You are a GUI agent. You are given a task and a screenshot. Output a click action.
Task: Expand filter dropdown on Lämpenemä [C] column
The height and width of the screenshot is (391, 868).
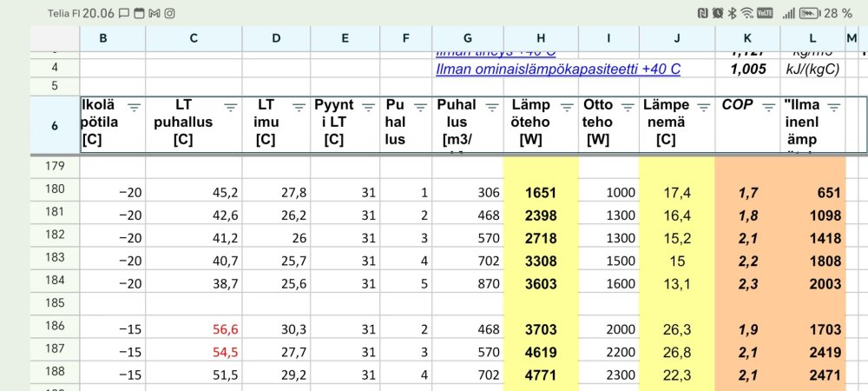(701, 107)
